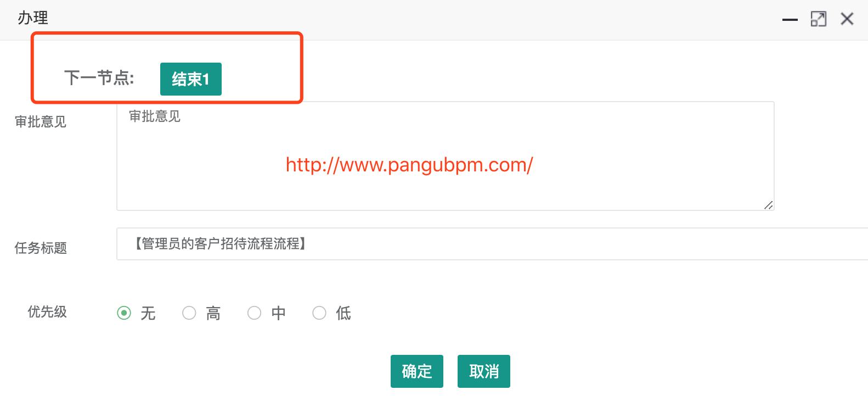Maximize the 办理 dialog window
The width and height of the screenshot is (868, 401).
(818, 19)
